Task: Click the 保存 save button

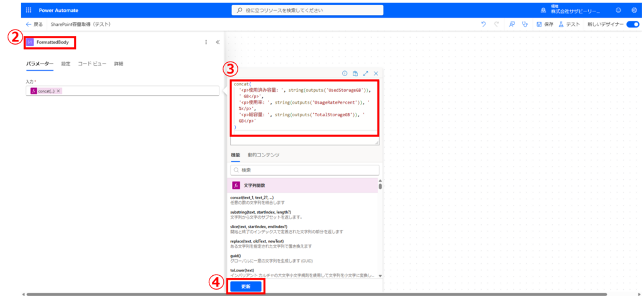Action: [543, 25]
